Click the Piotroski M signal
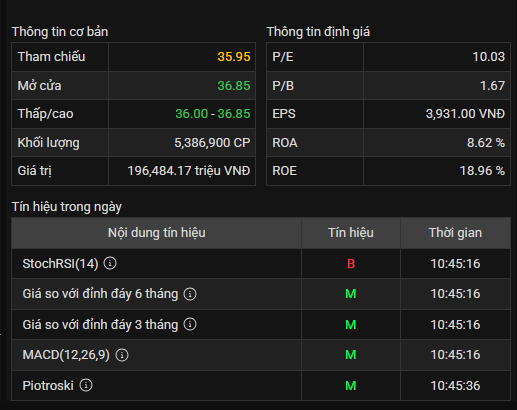Image resolution: width=517 pixels, height=410 pixels. (x=351, y=386)
